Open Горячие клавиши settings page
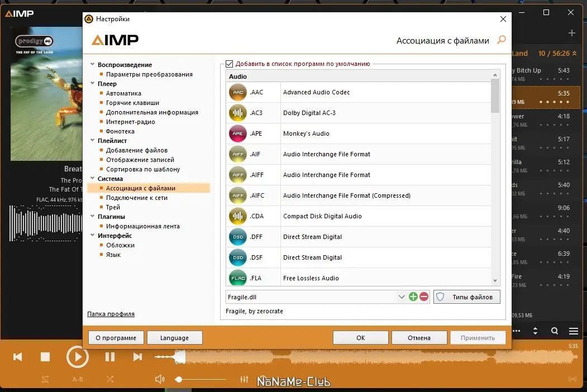This screenshot has width=587, height=392. tap(132, 103)
